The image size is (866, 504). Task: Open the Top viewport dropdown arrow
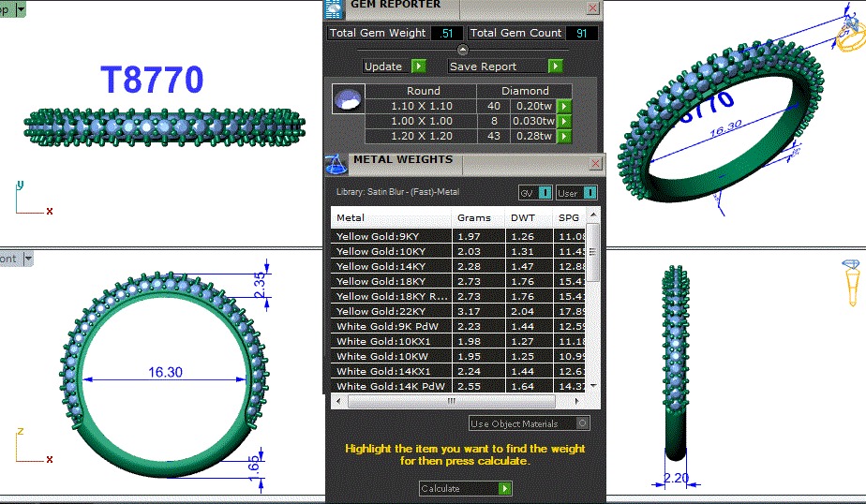coord(21,10)
